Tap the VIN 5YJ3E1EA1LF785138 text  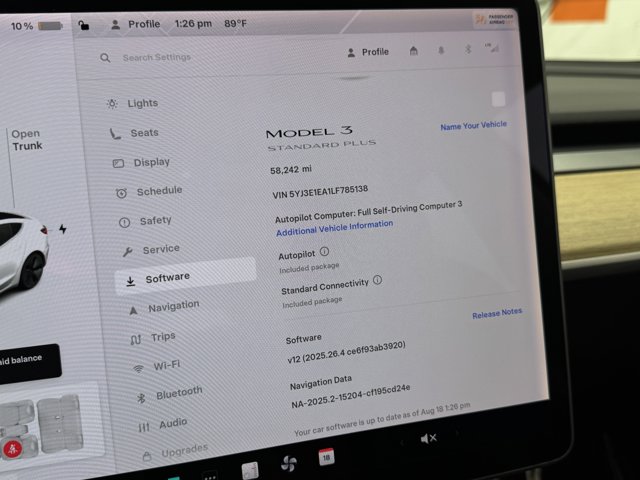tap(320, 191)
